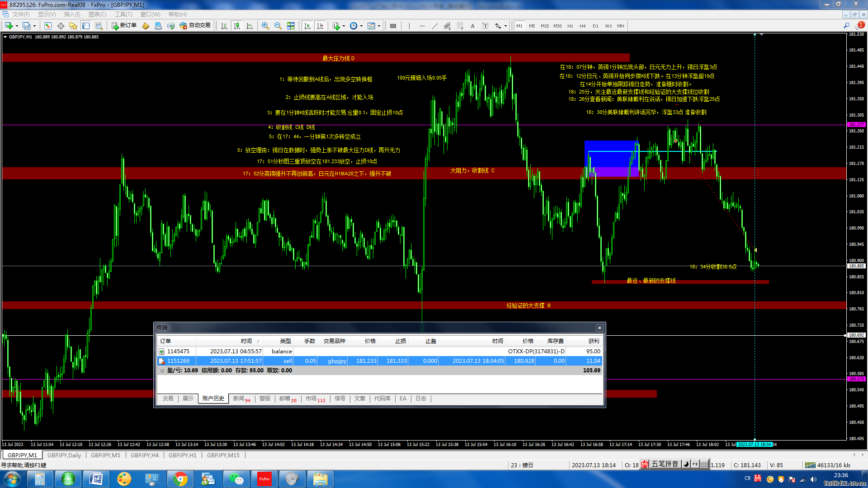Expand the templates dropdown arrow

379,26
